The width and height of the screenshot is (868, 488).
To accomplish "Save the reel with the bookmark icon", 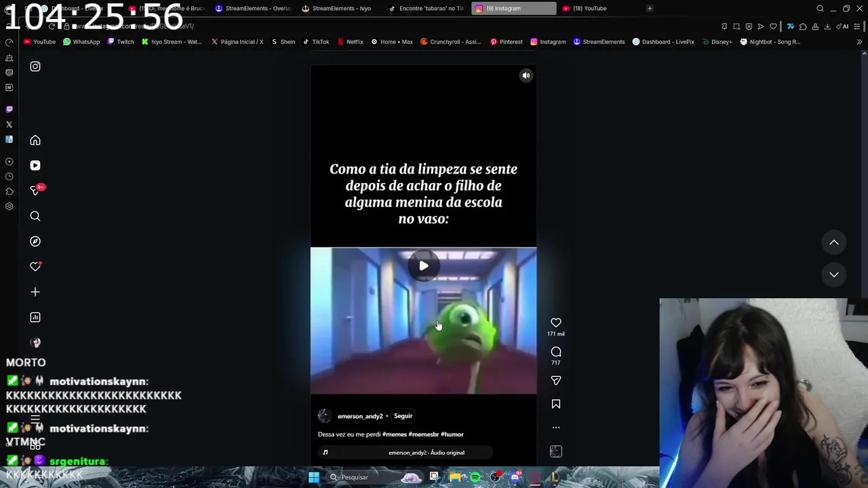I will click(x=556, y=404).
